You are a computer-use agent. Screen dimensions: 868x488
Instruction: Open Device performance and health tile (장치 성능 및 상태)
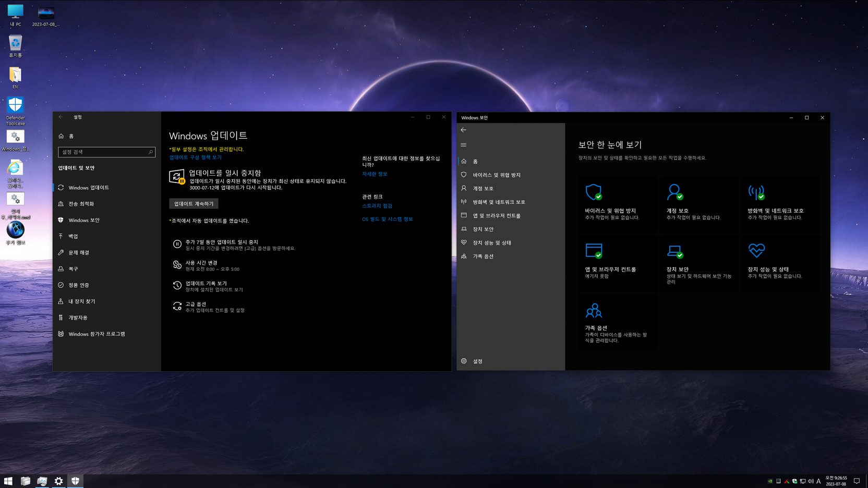(x=780, y=263)
